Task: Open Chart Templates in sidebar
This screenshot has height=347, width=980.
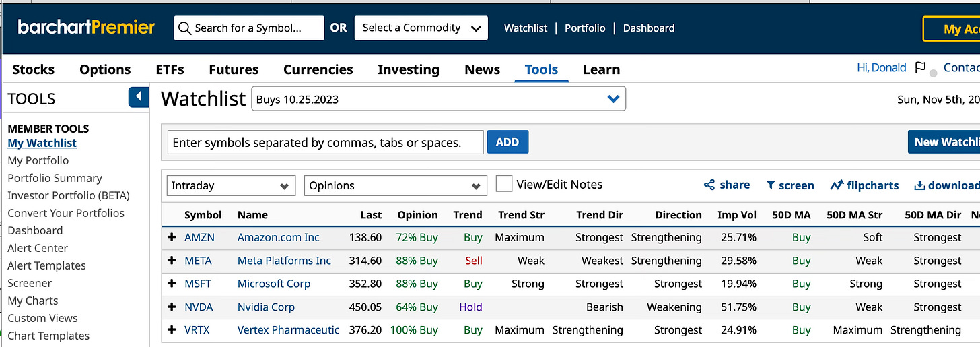Action: pos(48,336)
